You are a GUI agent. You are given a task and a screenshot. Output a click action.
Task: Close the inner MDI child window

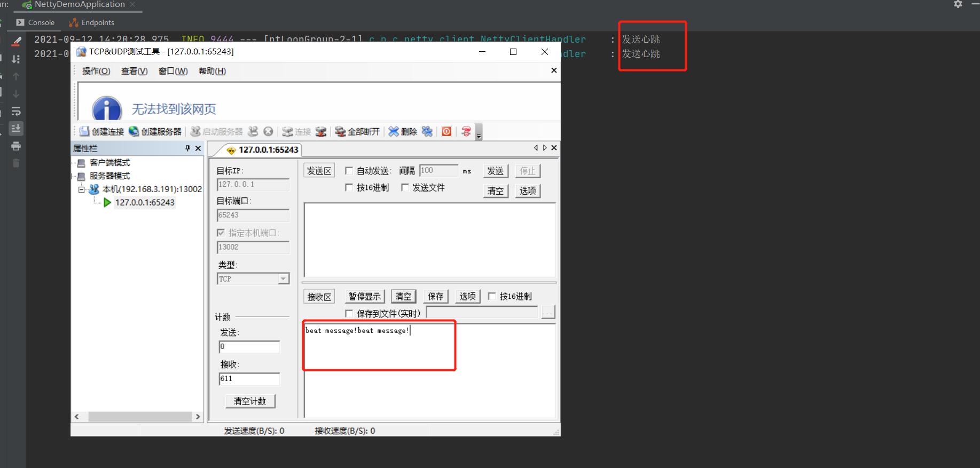554,70
